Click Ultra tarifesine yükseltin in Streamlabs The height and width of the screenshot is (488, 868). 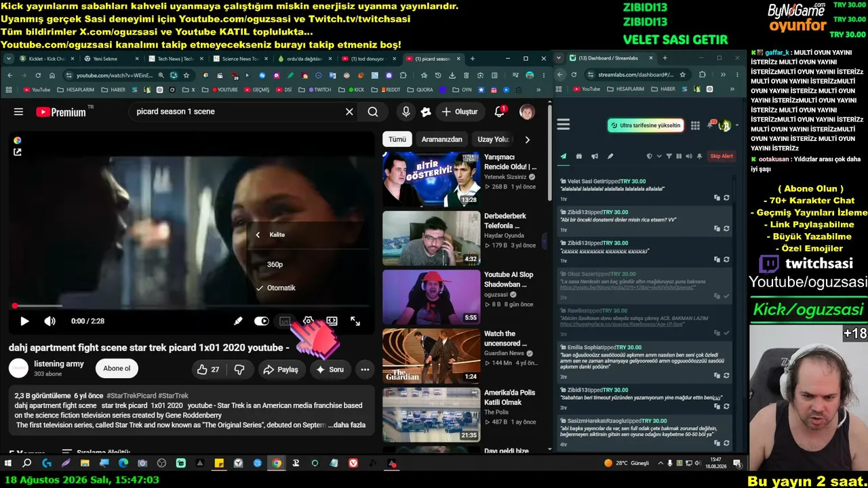point(646,125)
